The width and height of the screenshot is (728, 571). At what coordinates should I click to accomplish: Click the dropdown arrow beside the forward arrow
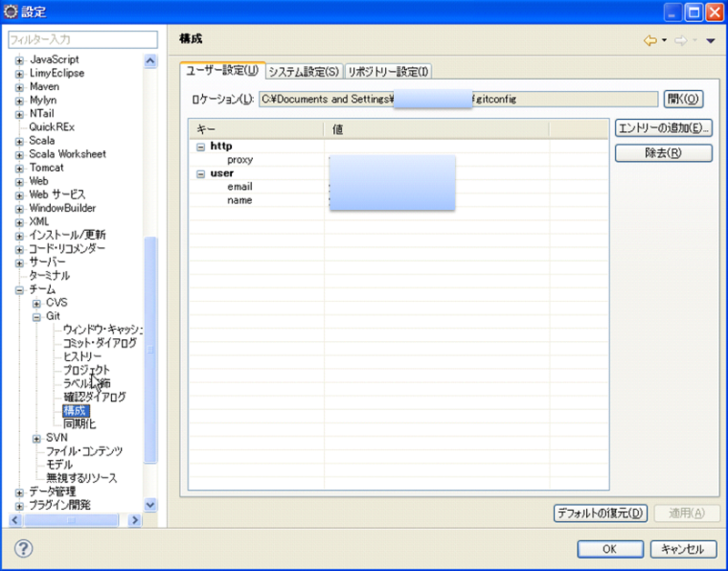(x=695, y=40)
